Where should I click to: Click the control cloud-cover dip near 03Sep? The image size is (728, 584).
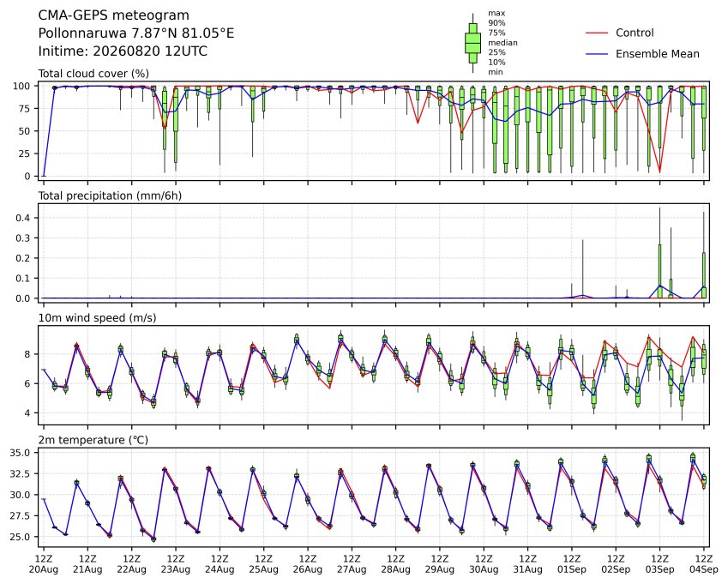coord(659,172)
